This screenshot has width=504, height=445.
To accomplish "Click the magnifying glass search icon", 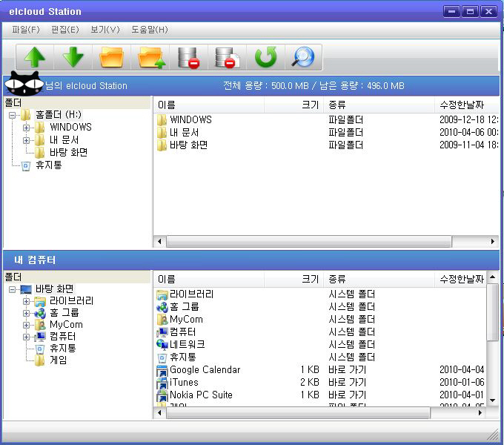I will 303,57.
